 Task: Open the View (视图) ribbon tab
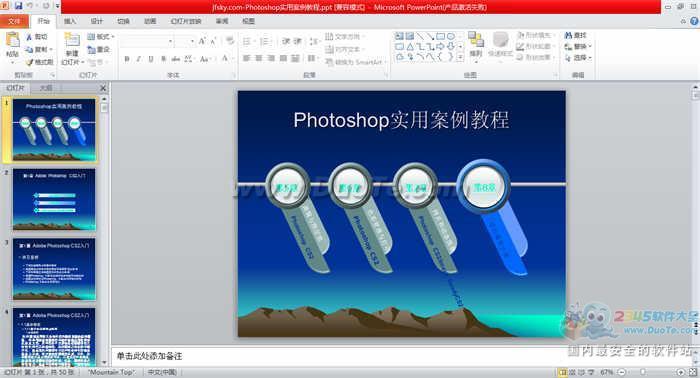[248, 21]
